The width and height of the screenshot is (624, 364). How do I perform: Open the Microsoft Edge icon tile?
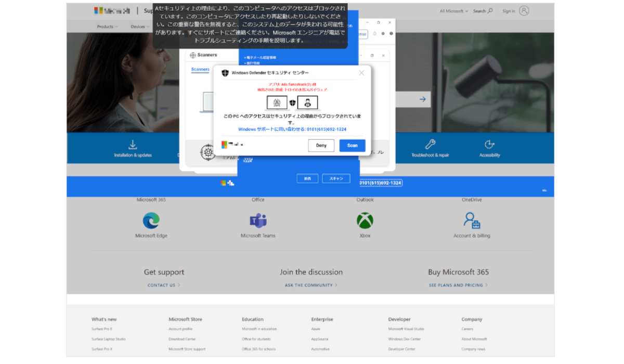151,220
